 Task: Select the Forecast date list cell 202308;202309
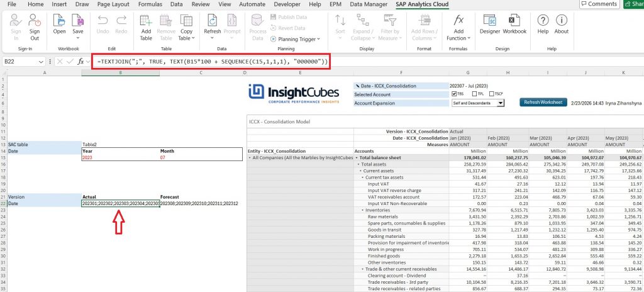[x=199, y=203]
